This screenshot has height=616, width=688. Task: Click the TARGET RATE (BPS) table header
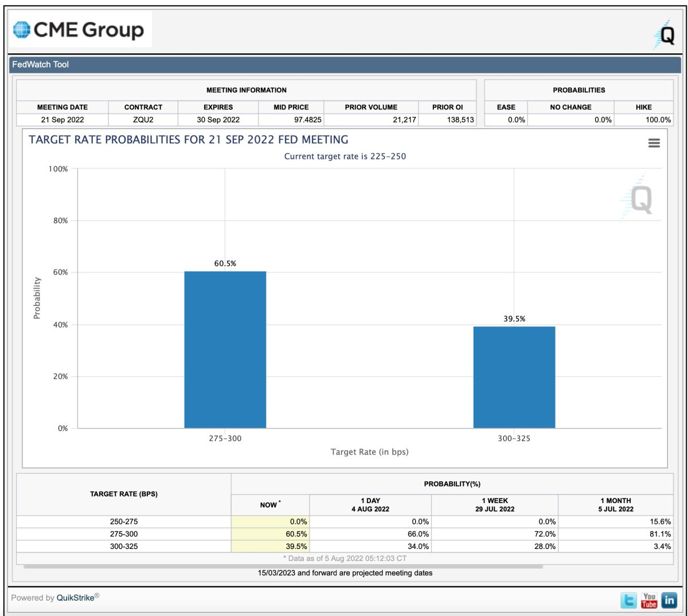[124, 494]
